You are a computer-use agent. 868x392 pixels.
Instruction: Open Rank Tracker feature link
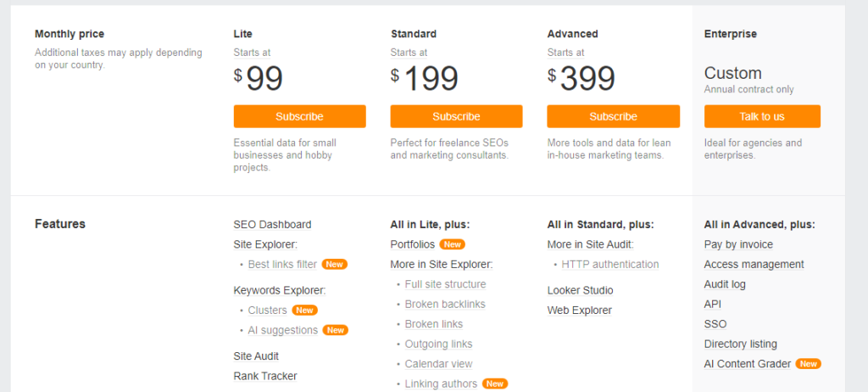pyautogui.click(x=265, y=376)
